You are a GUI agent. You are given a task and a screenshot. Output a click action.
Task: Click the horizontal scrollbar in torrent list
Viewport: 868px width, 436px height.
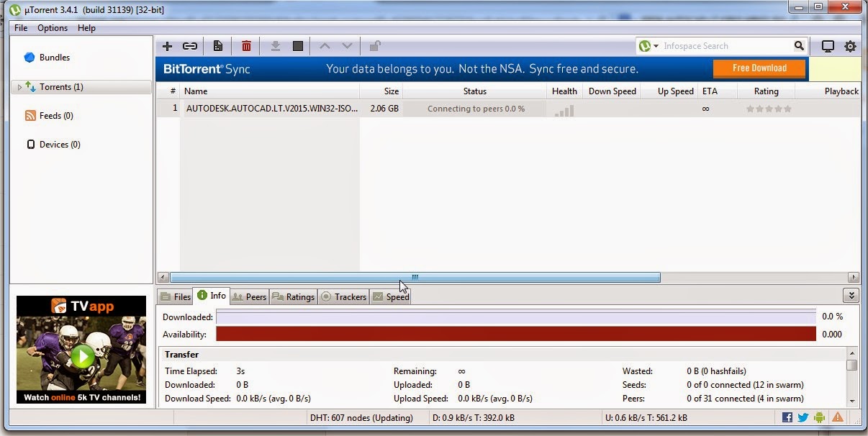pos(415,277)
